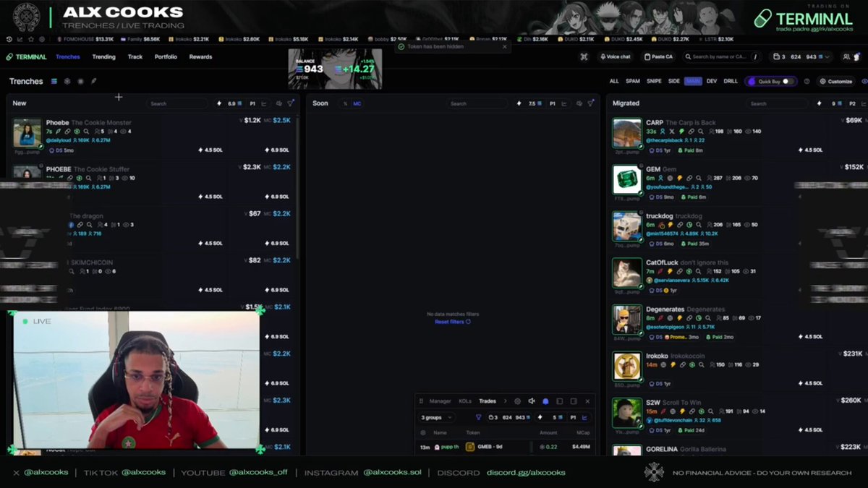The height and width of the screenshot is (488, 868).
Task: Switch to the Track tab
Action: click(x=135, y=56)
